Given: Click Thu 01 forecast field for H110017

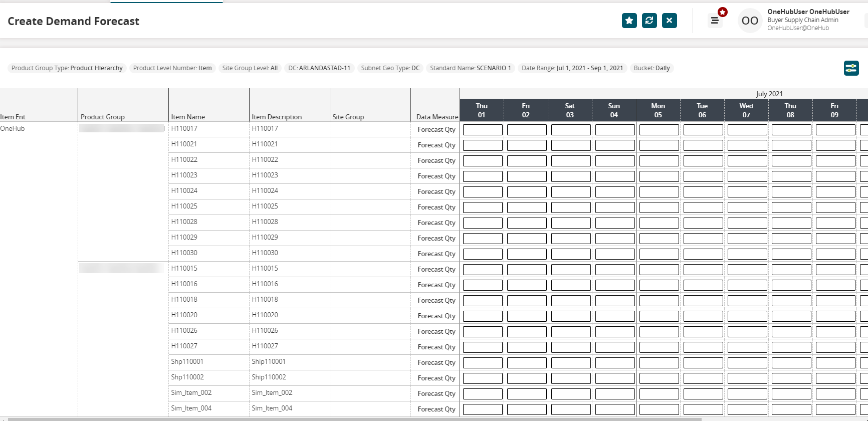Looking at the screenshot, I should point(483,130).
